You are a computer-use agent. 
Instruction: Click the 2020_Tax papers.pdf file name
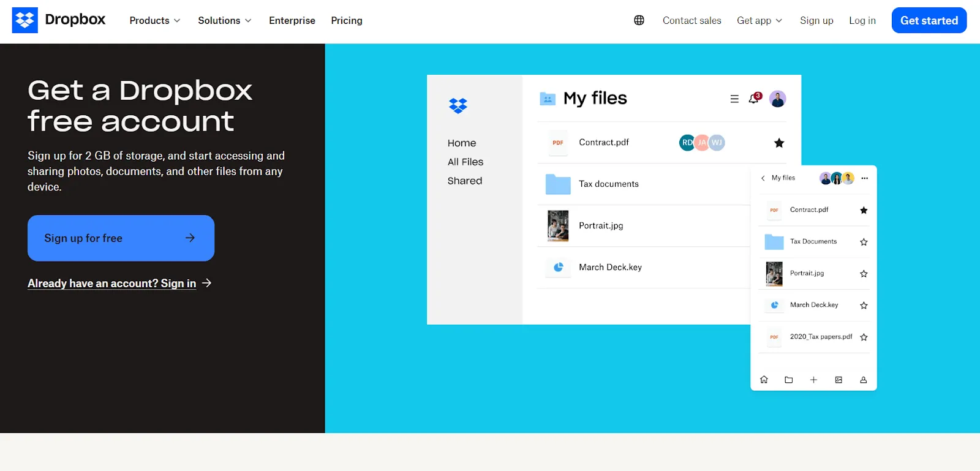point(821,337)
